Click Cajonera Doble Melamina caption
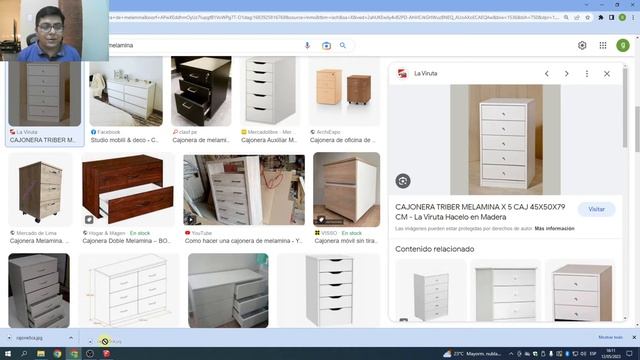The height and width of the screenshot is (360, 640). [127, 241]
